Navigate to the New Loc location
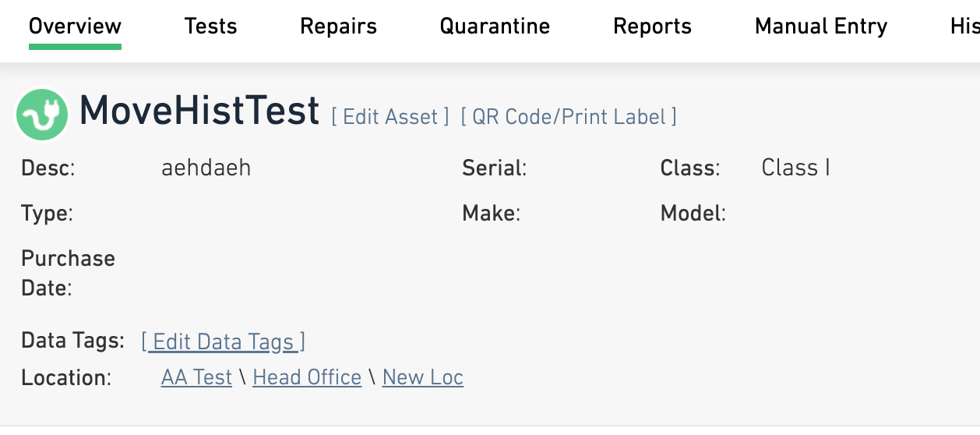This screenshot has height=435, width=980. tap(423, 377)
